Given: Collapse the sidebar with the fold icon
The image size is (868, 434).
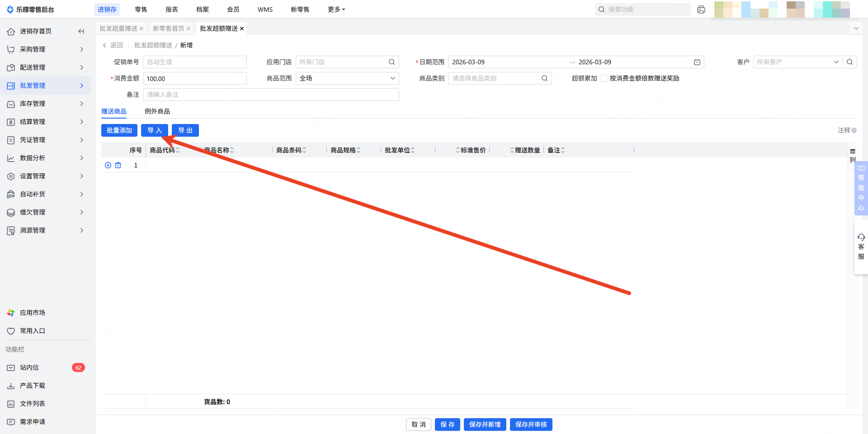Looking at the screenshot, I should pyautogui.click(x=81, y=31).
